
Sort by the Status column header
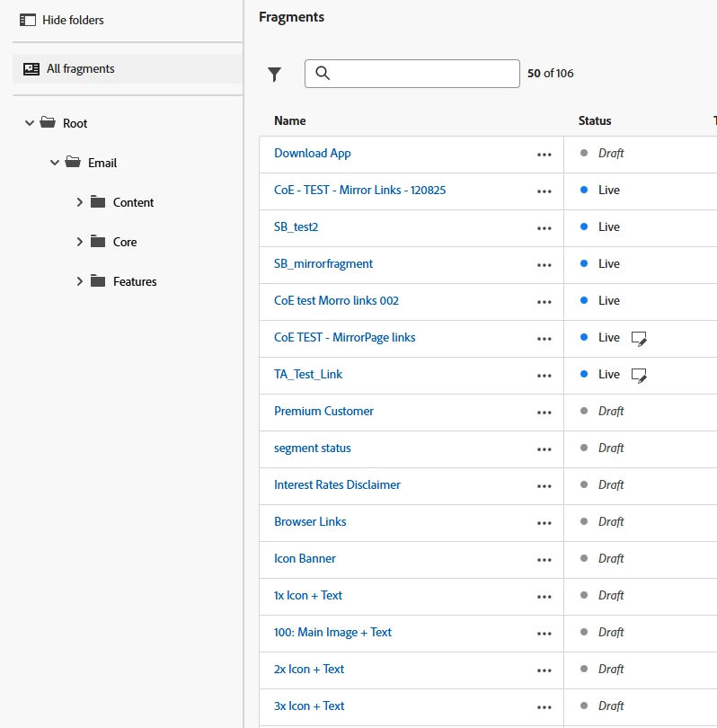pyautogui.click(x=595, y=120)
